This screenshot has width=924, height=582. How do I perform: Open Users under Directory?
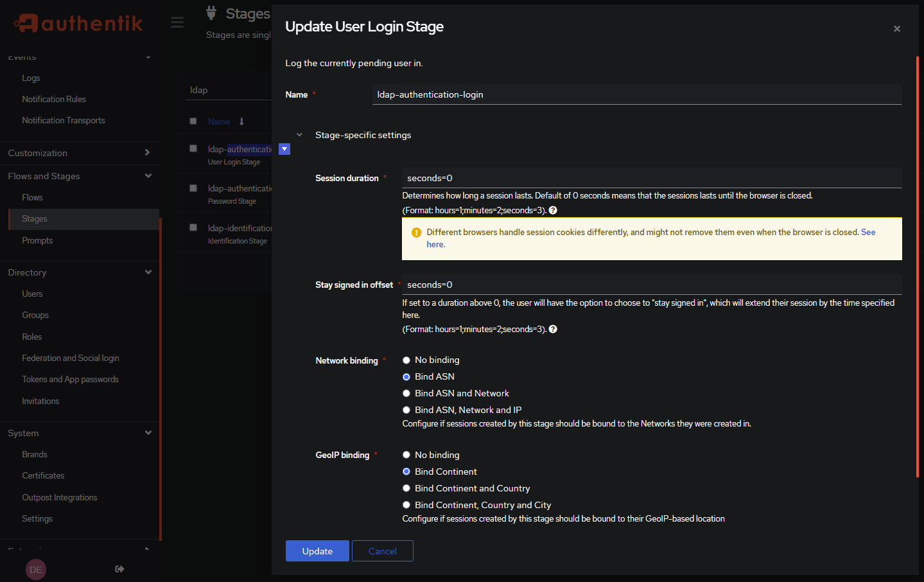point(32,294)
